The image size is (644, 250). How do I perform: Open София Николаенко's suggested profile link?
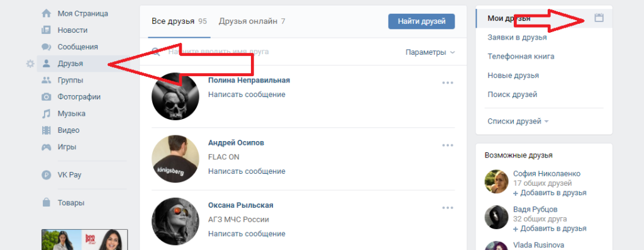(547, 174)
